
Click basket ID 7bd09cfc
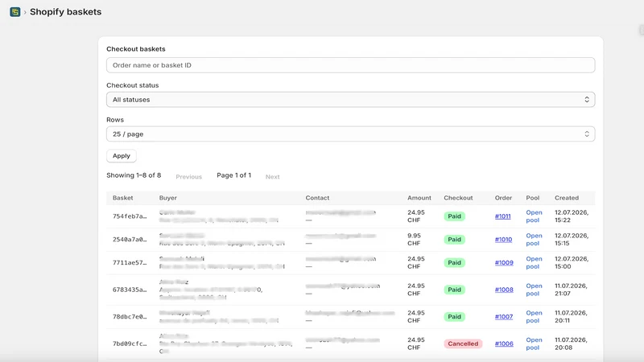(x=130, y=344)
